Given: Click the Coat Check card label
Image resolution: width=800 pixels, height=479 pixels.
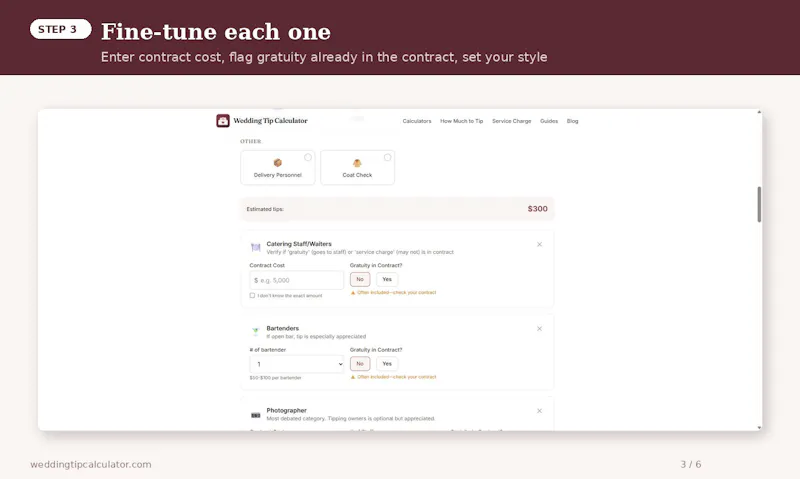Looking at the screenshot, I should click(x=357, y=175).
